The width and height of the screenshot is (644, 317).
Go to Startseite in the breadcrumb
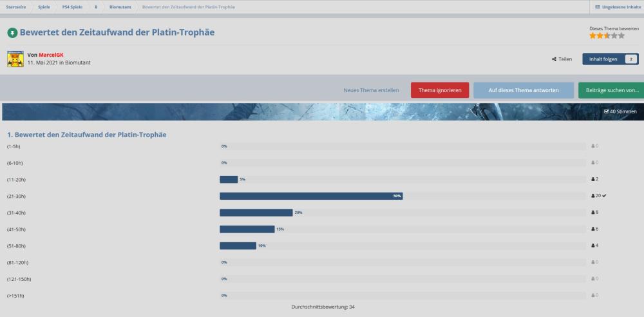[x=16, y=6]
